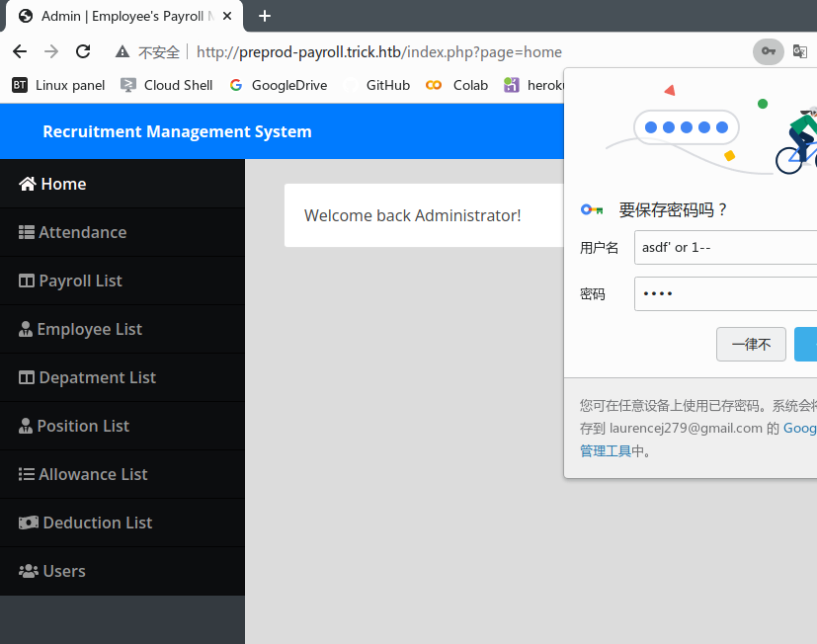Click the 一律不 (Never) button

tap(751, 345)
